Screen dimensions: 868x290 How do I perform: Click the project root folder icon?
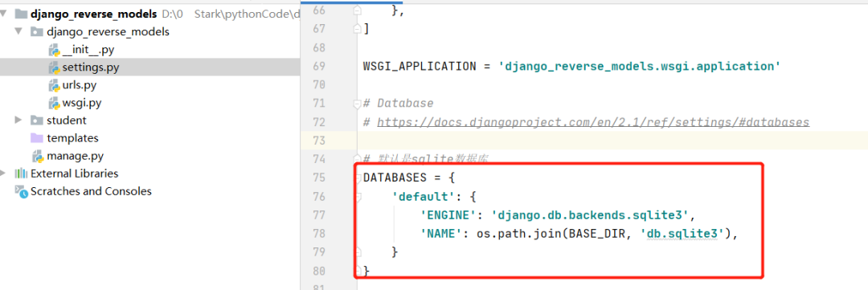point(21,14)
